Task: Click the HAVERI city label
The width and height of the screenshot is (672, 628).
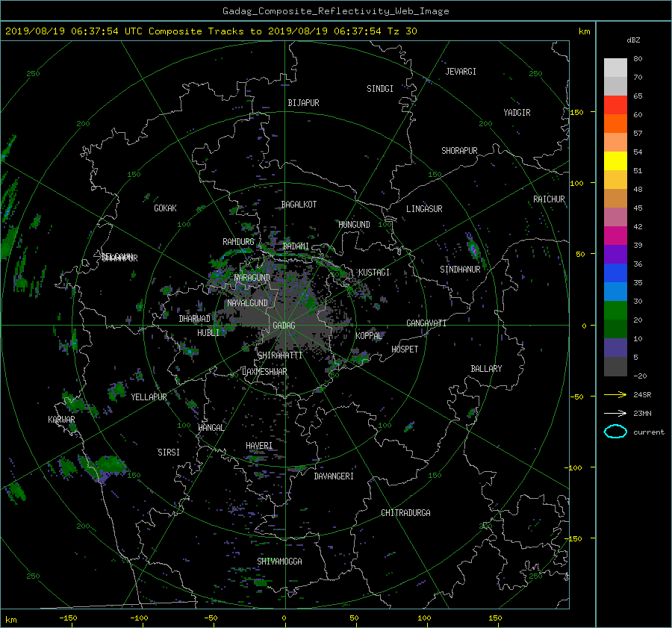Action: point(259,446)
